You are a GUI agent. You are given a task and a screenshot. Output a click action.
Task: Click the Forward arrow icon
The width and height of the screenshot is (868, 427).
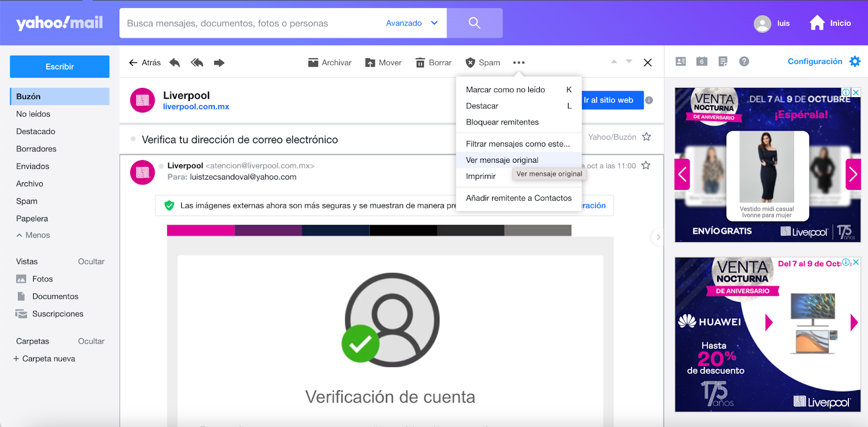click(219, 63)
